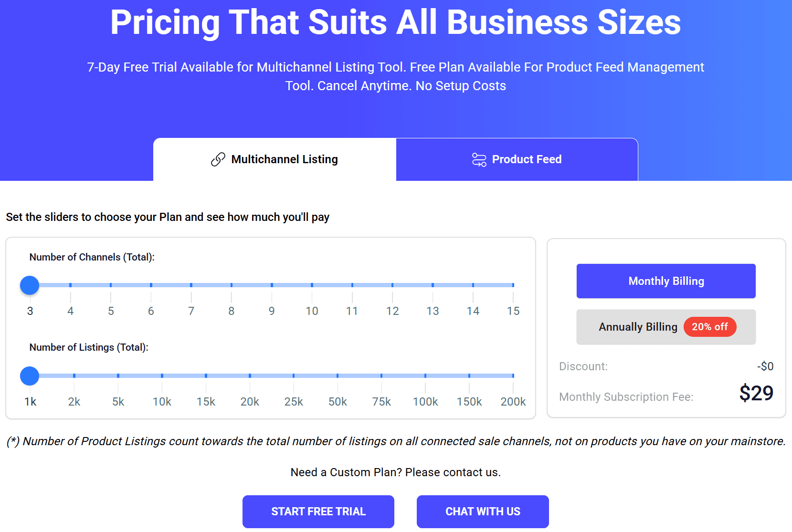Click 'Pricing That Suits All Business Sizes' heading

(x=396, y=22)
